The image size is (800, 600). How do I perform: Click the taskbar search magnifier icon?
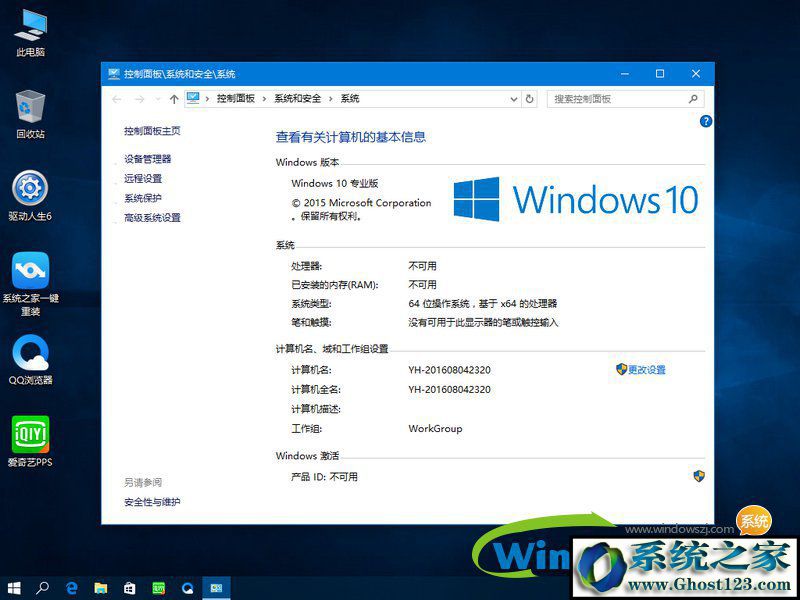(43, 588)
